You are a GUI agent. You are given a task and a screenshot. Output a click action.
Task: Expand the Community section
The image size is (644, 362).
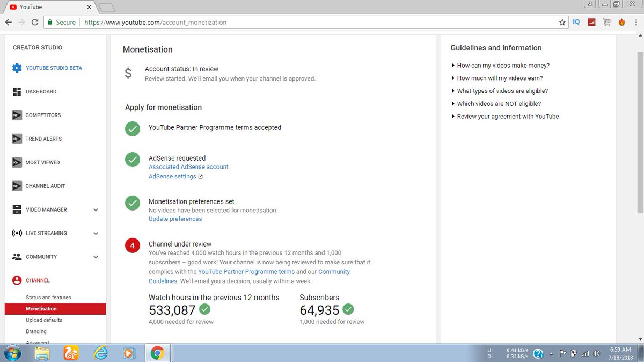pyautogui.click(x=96, y=257)
